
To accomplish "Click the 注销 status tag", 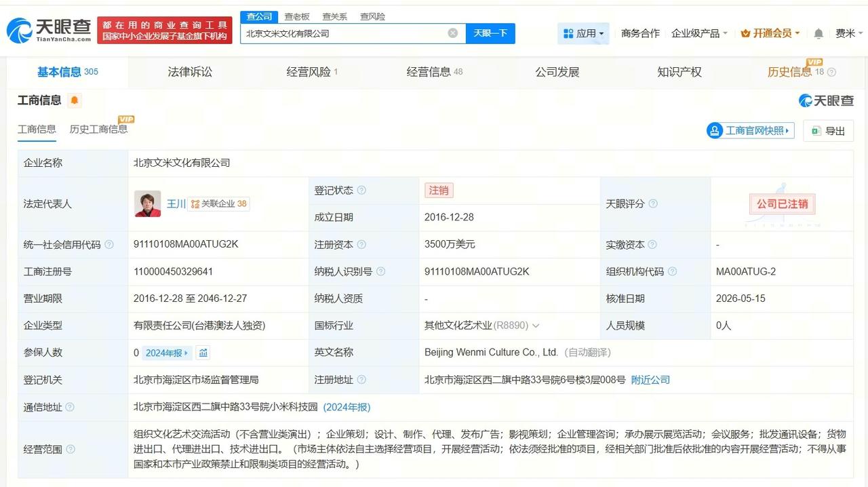I will click(439, 191).
